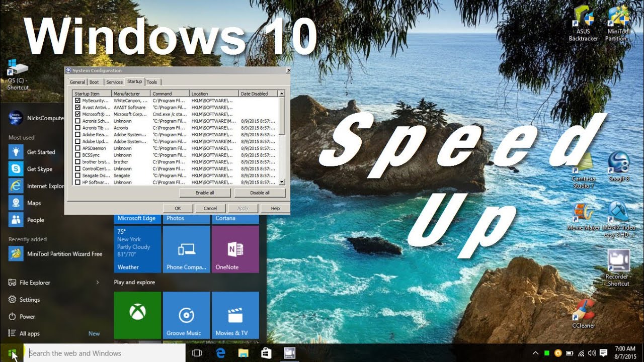This screenshot has height=362, width=644.
Task: Open Recorder shortcut on desktop
Action: point(618,268)
